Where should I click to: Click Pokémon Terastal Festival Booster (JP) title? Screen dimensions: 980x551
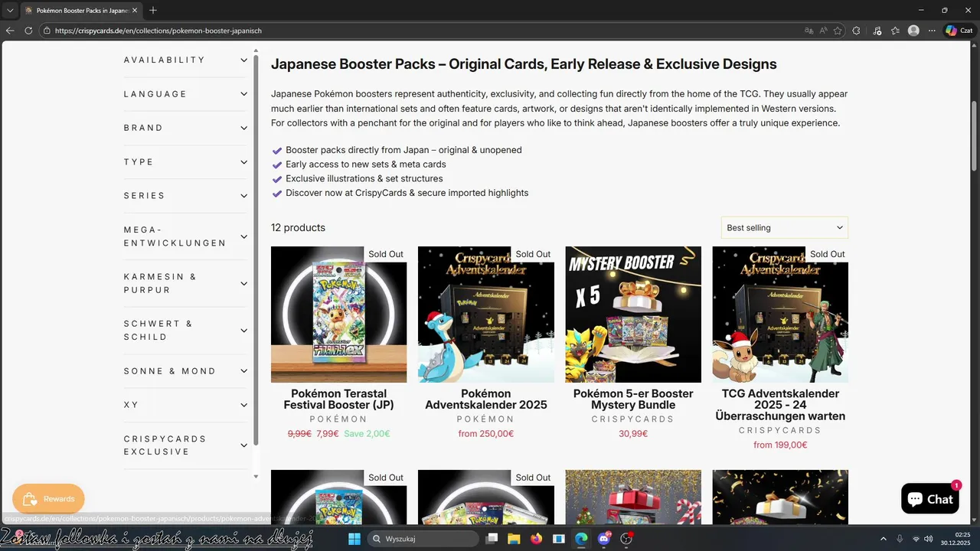tap(338, 399)
